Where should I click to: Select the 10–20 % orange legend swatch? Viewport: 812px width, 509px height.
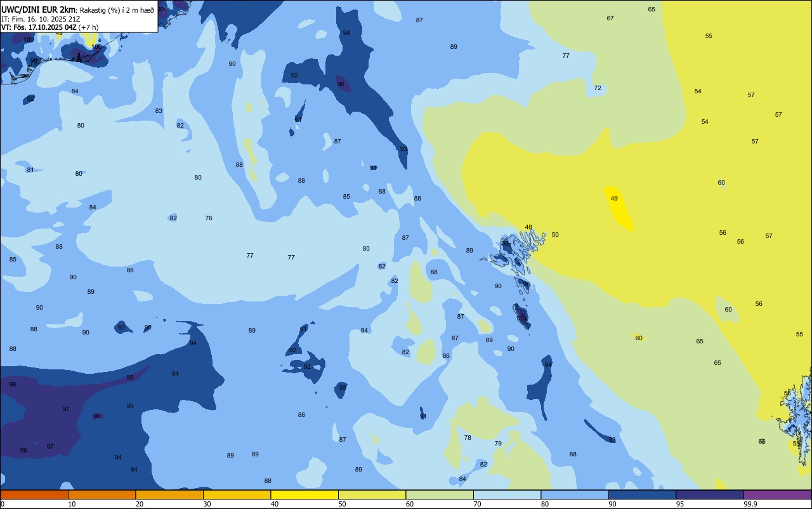point(101,494)
